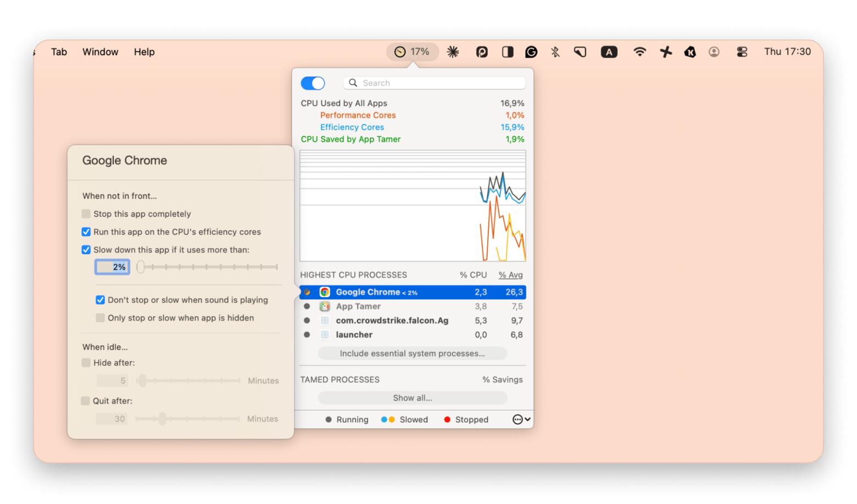Open the Window menu
This screenshot has width=857, height=504.
click(x=101, y=52)
